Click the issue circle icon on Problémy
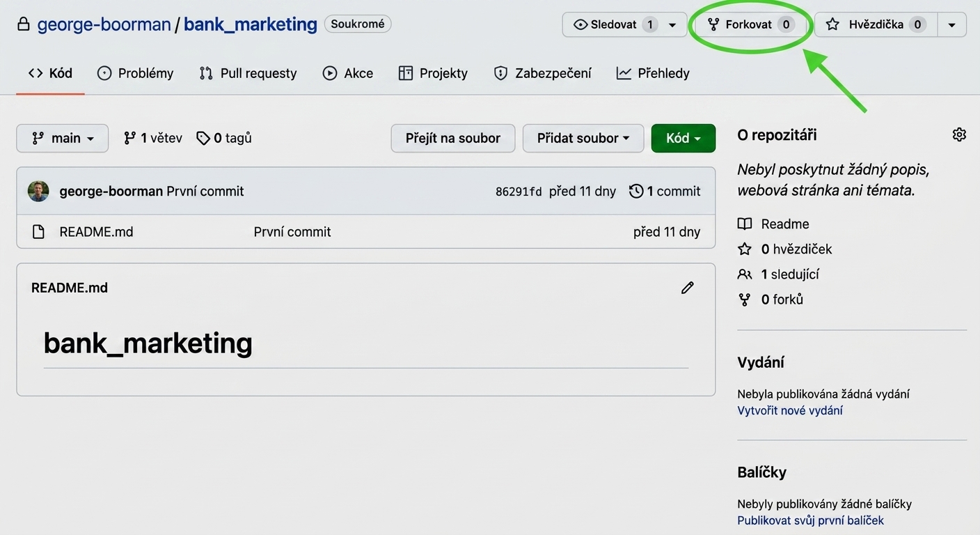Screen dimensions: 980x535 tap(104, 73)
